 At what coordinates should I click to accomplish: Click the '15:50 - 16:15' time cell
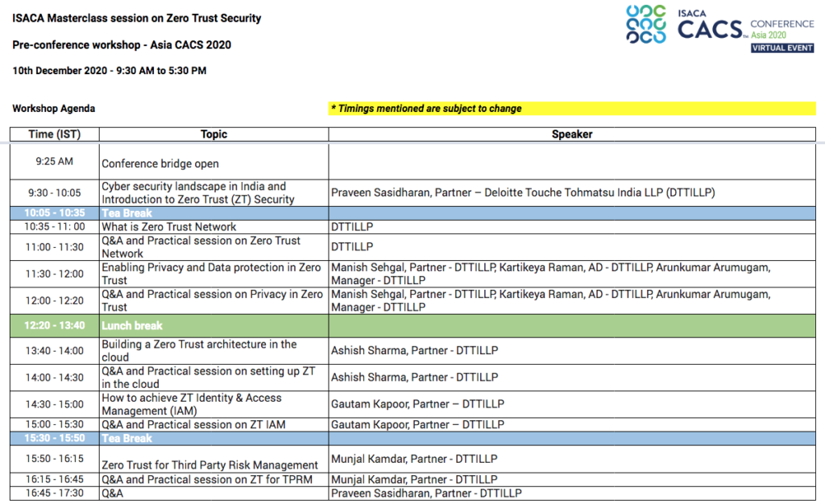pyautogui.click(x=55, y=459)
